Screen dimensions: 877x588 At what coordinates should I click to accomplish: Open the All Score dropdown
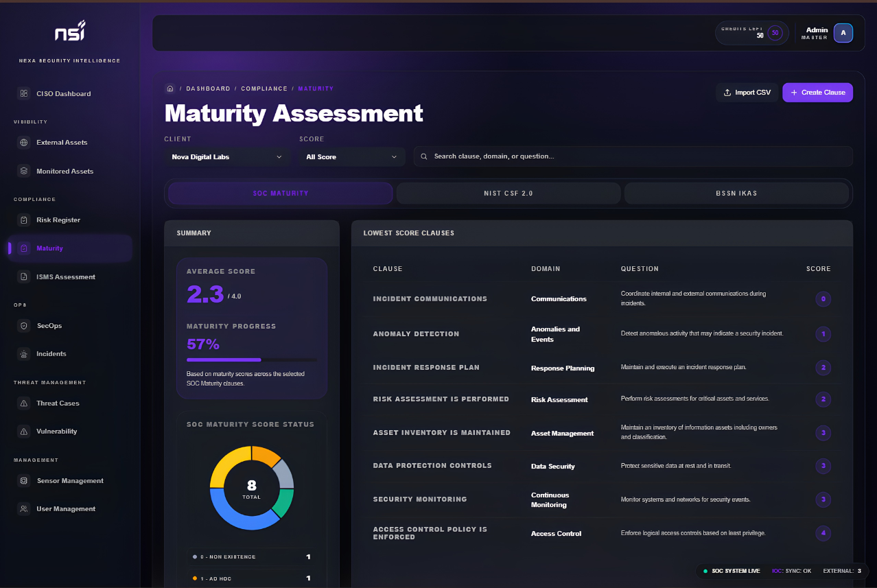(352, 157)
